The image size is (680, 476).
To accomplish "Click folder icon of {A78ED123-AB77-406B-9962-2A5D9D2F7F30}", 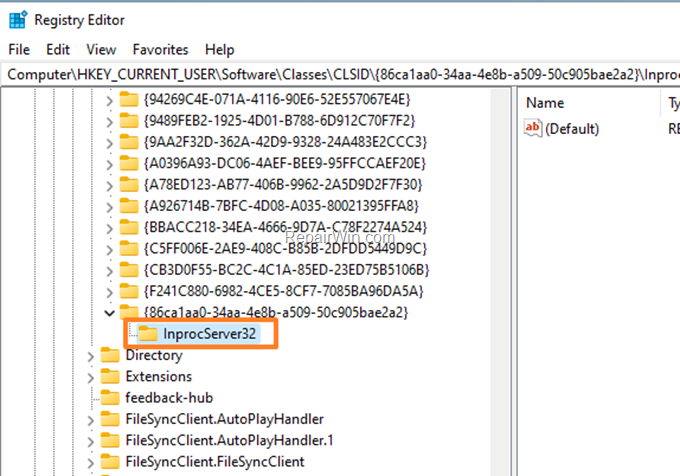I will click(x=129, y=184).
